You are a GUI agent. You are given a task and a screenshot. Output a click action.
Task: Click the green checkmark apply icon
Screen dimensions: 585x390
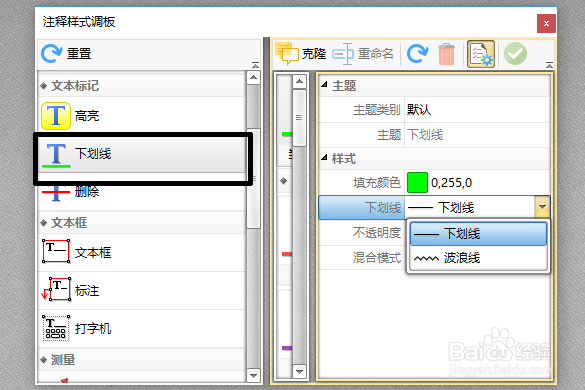(515, 54)
